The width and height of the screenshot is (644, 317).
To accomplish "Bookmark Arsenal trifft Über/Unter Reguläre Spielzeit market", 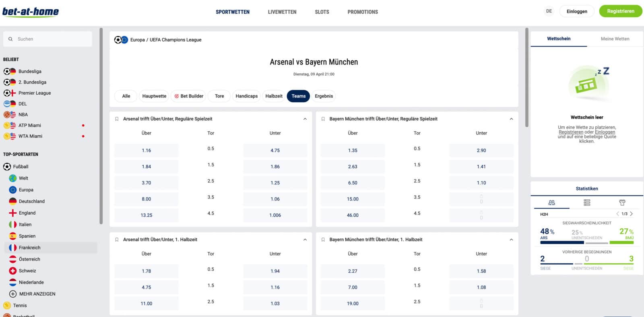I will click(117, 119).
